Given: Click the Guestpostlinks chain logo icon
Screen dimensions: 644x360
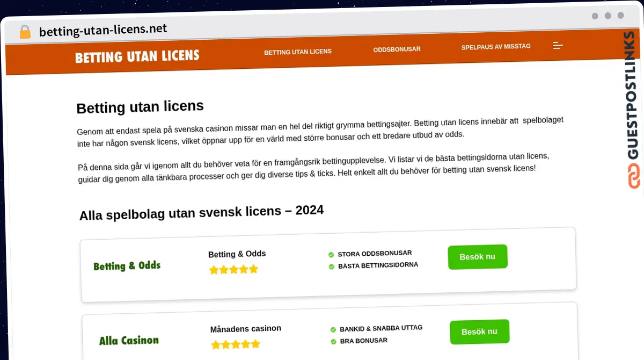Looking at the screenshot, I should (634, 177).
